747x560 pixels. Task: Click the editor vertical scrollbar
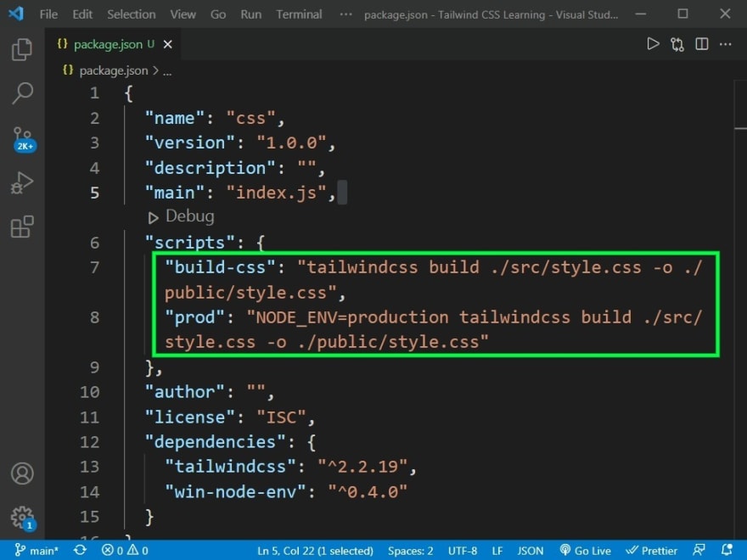click(x=740, y=309)
